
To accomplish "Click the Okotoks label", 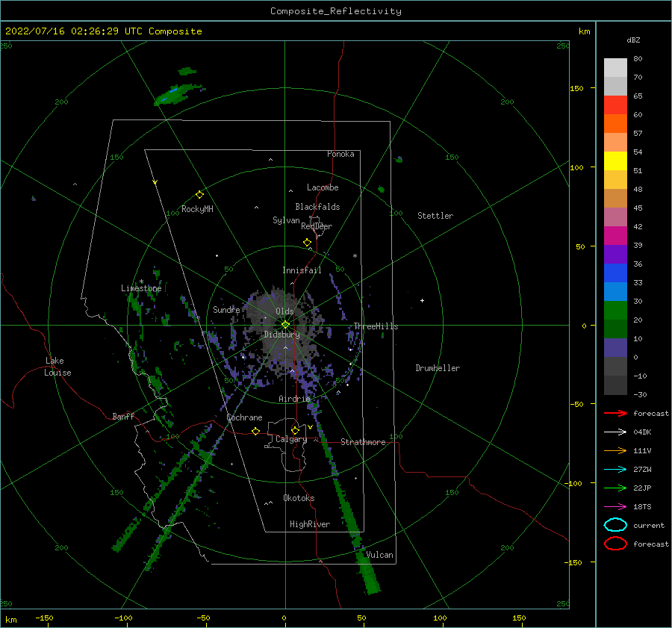I will [x=299, y=498].
